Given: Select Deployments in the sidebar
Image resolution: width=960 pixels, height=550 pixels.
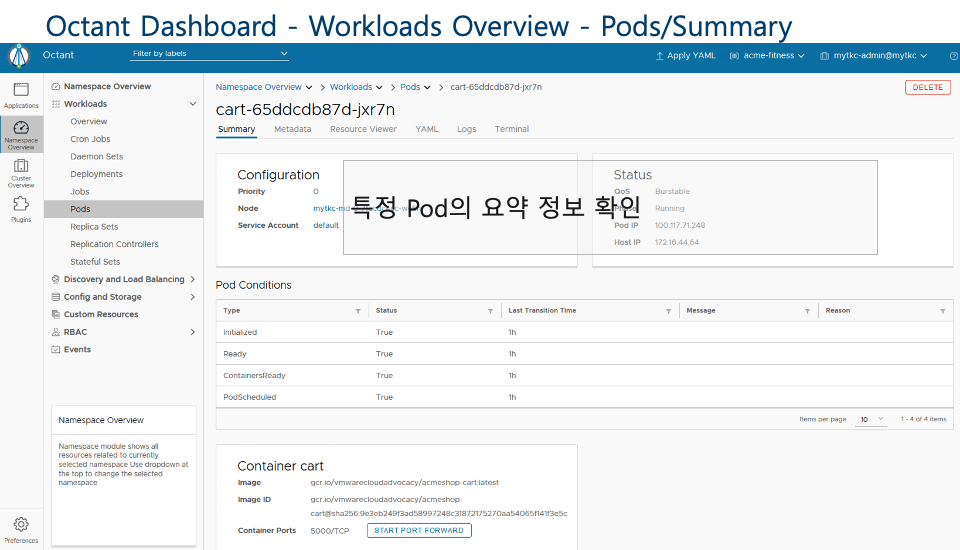Looking at the screenshot, I should [96, 174].
